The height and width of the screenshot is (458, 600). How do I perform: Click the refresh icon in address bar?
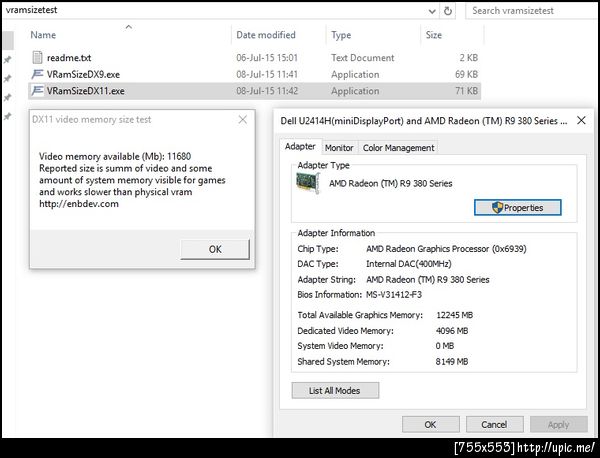tap(448, 11)
